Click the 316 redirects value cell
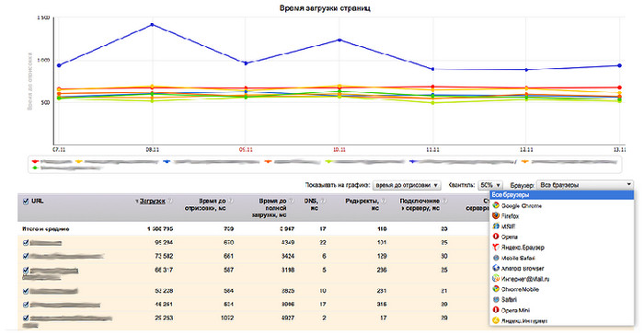The height and width of the screenshot is (335, 644). pos(382,305)
